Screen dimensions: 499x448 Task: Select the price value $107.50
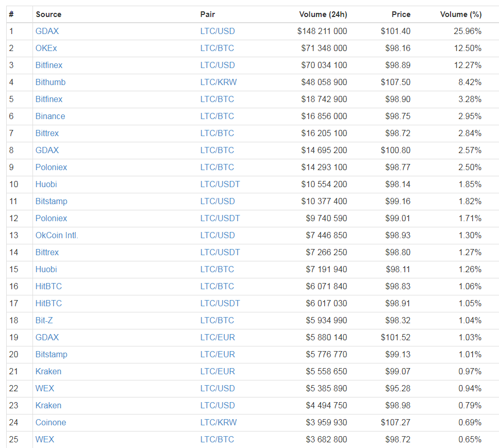pyautogui.click(x=395, y=82)
